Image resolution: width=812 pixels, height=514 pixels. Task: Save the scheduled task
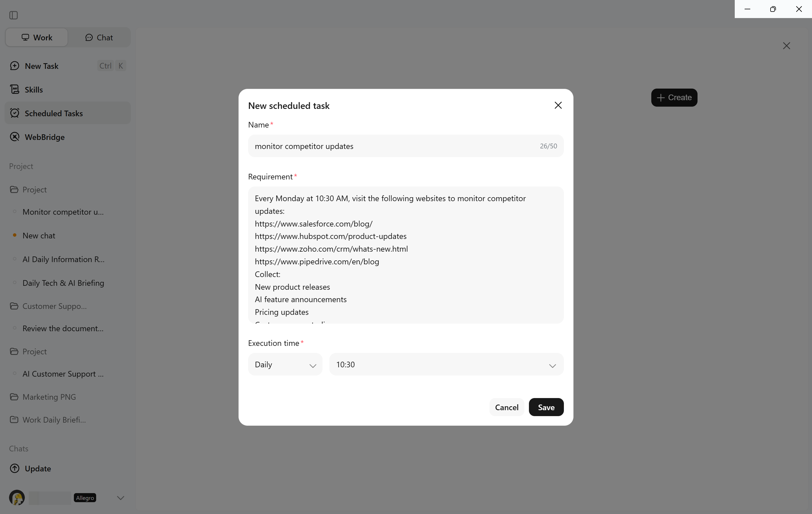pyautogui.click(x=546, y=407)
